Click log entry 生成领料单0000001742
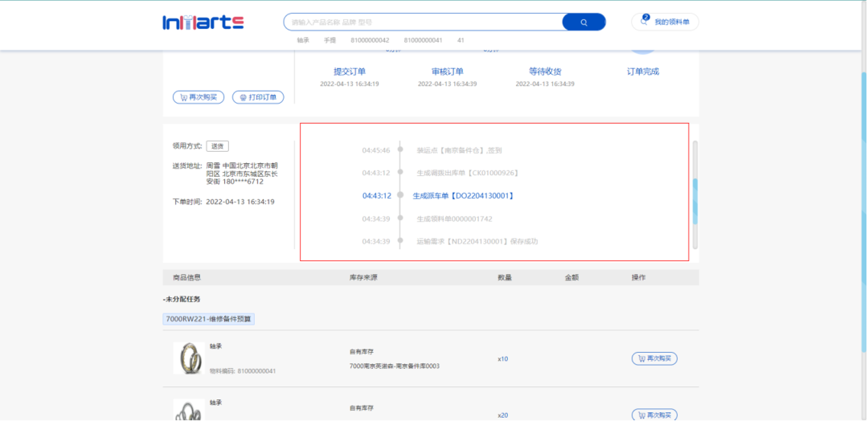Viewport: 868px width, 421px height. coord(454,219)
